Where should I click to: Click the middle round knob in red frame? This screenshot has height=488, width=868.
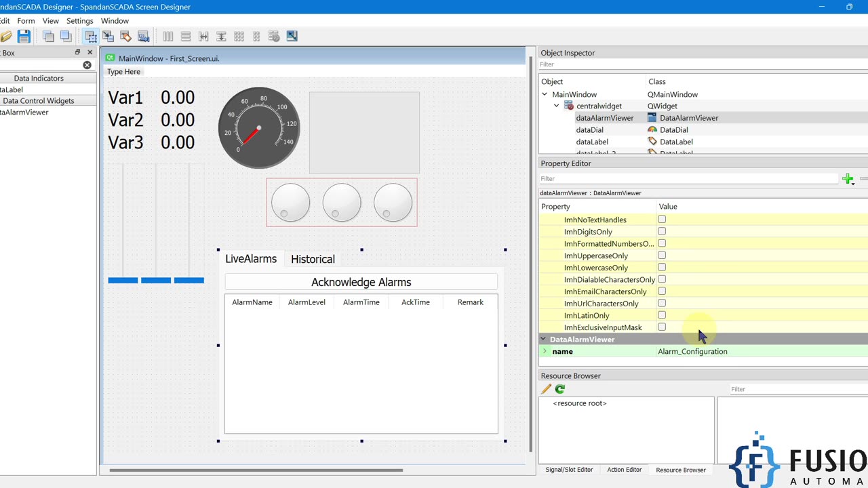point(342,202)
